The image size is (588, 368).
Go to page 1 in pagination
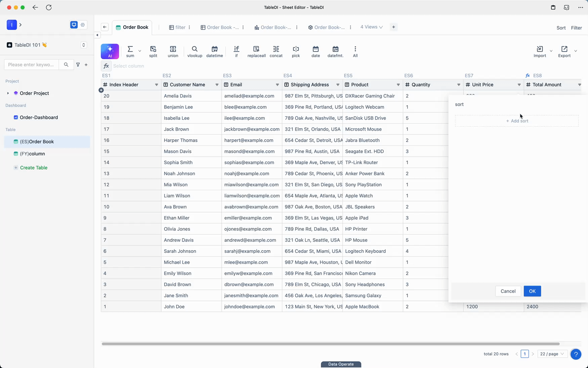(524, 354)
